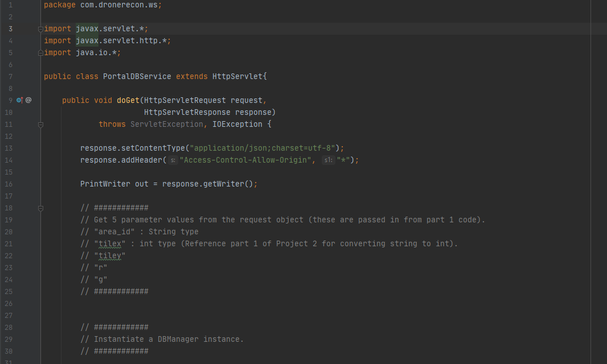Click line number 1 in the gutter
This screenshot has width=607, height=364.
click(x=10, y=5)
